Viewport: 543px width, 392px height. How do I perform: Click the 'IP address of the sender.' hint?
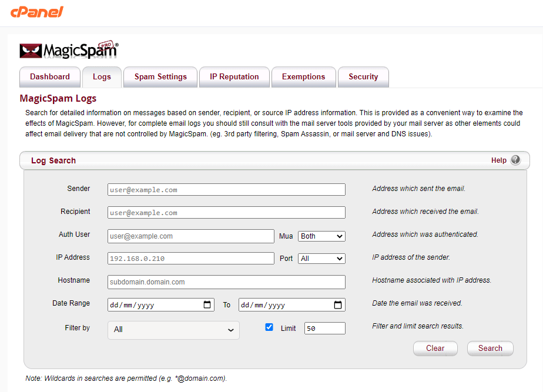(x=411, y=257)
